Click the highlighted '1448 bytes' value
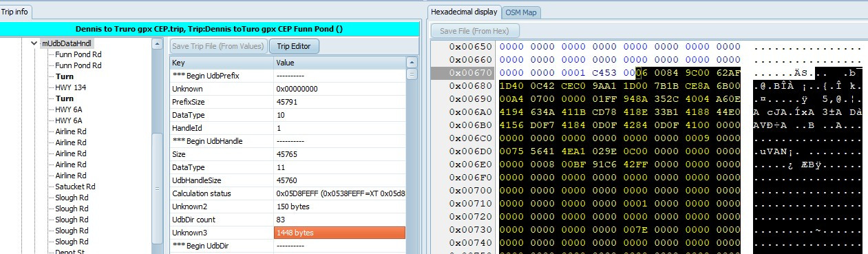 pyautogui.click(x=339, y=233)
